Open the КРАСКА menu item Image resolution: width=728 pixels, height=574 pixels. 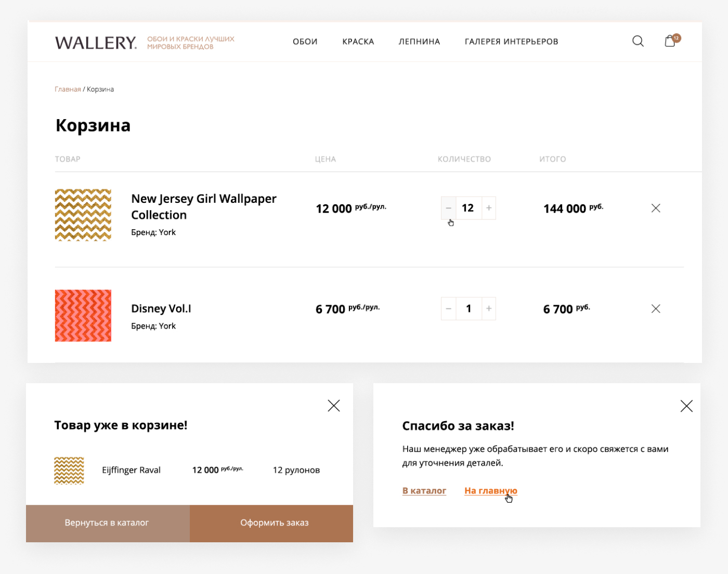[x=358, y=42]
